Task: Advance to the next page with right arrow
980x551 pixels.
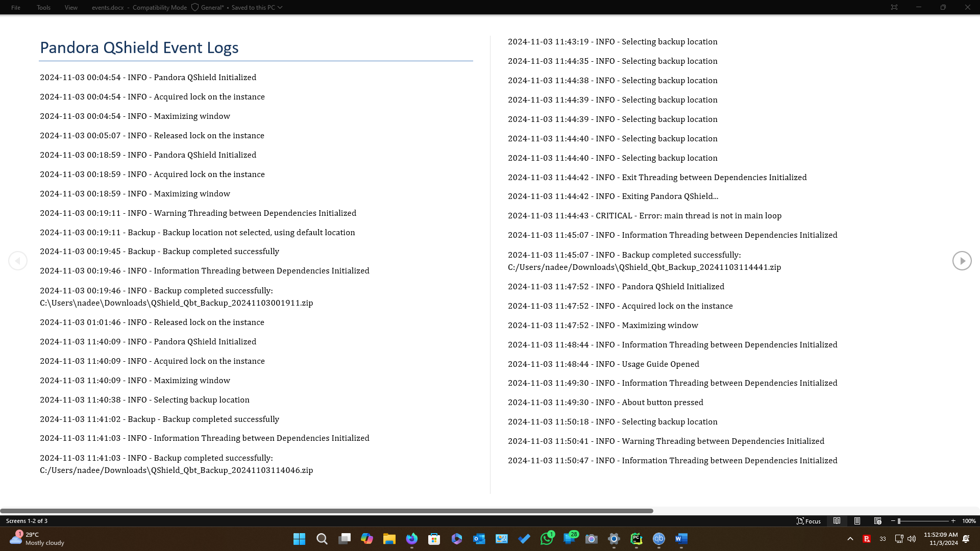Action: click(962, 261)
